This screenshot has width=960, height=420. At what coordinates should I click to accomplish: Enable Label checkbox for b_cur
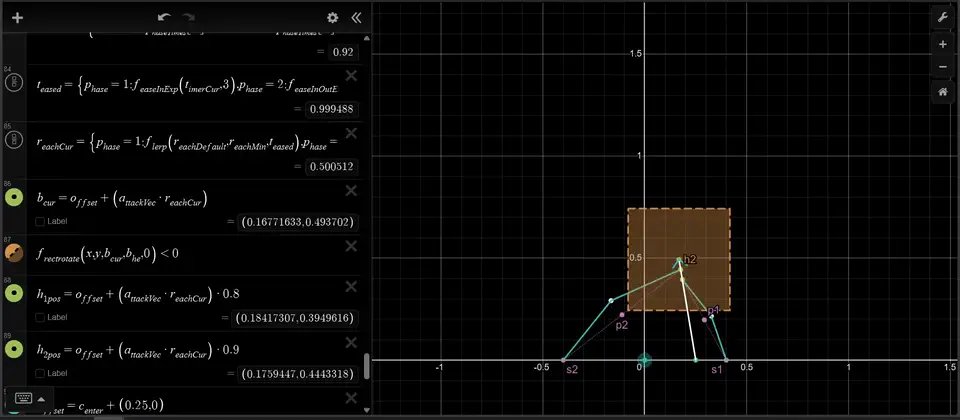40,222
